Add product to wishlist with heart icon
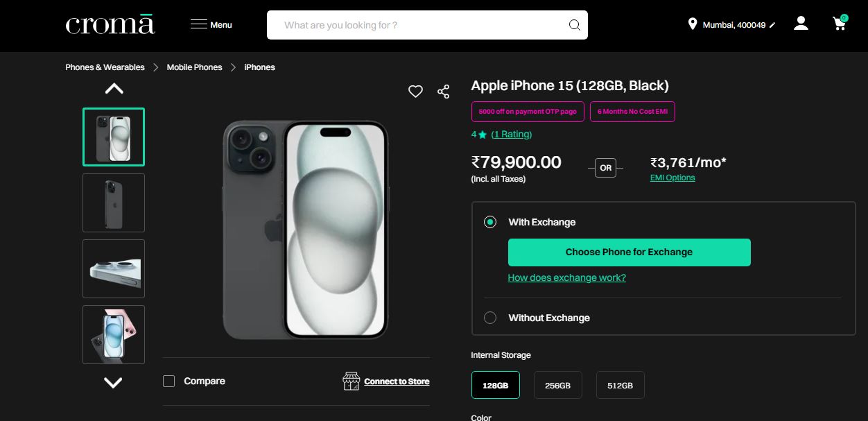Screen dimensions: 868x421 [415, 92]
